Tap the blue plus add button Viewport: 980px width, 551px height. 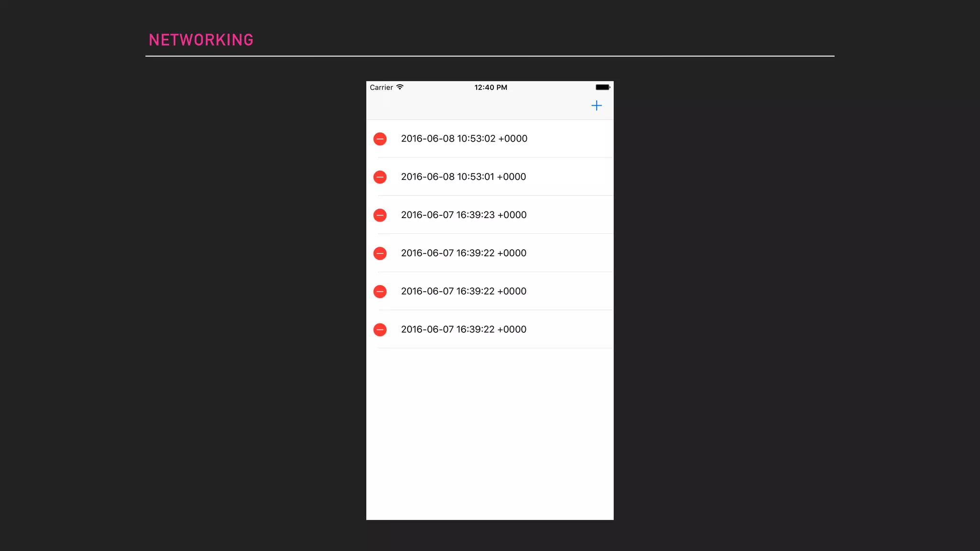[x=596, y=106]
